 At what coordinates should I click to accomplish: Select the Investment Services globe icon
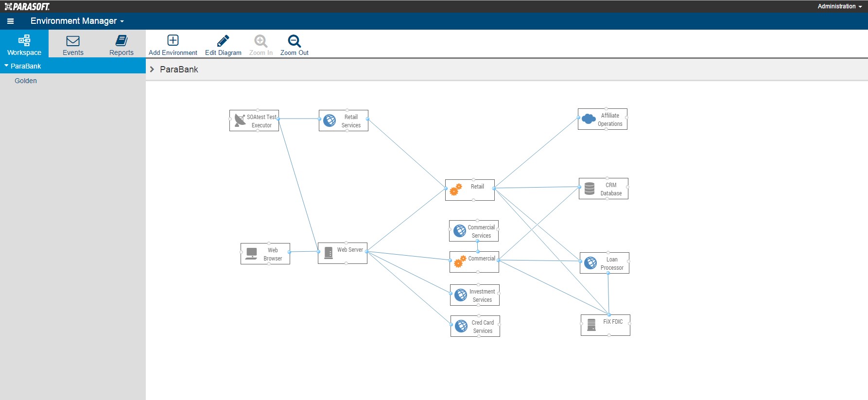[461, 295]
